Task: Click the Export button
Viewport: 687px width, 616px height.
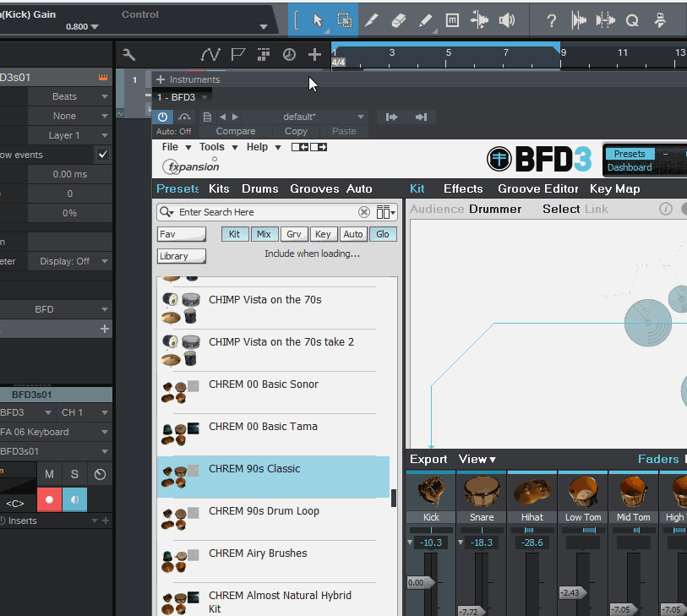Action: [x=428, y=459]
